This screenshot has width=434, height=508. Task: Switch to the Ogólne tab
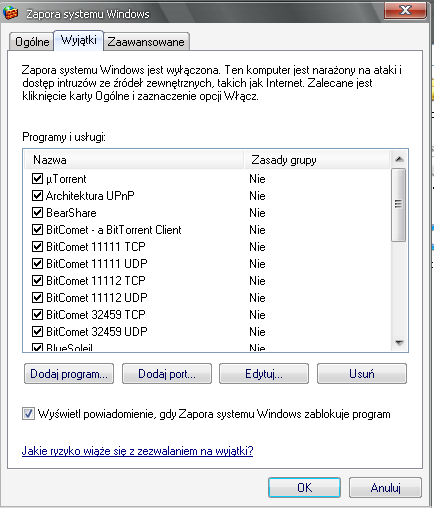(x=32, y=42)
